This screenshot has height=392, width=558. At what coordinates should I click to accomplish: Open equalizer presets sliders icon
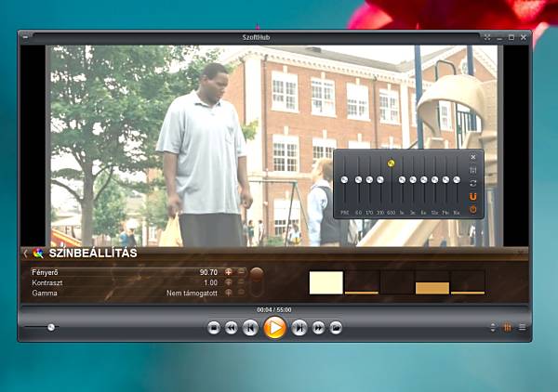473,170
